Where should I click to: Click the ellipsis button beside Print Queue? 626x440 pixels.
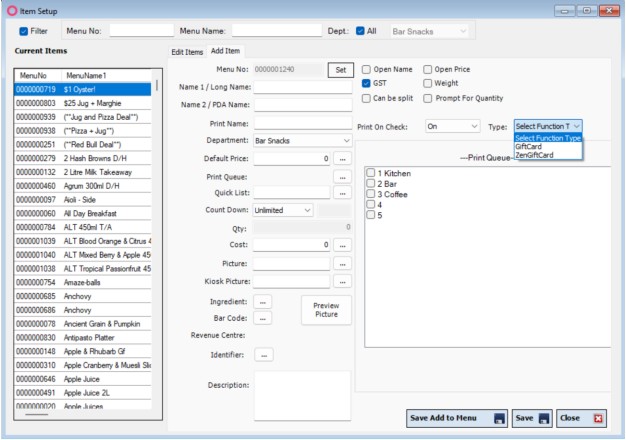343,176
